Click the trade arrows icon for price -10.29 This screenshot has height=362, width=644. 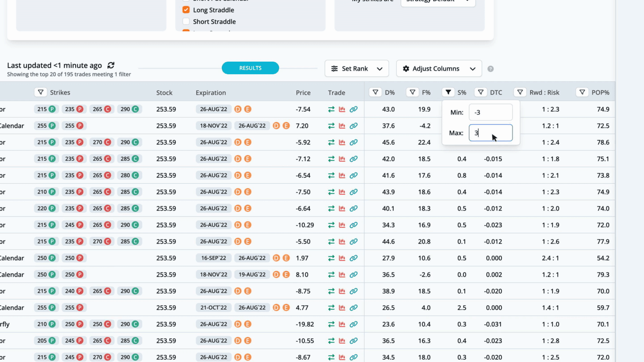pyautogui.click(x=331, y=225)
